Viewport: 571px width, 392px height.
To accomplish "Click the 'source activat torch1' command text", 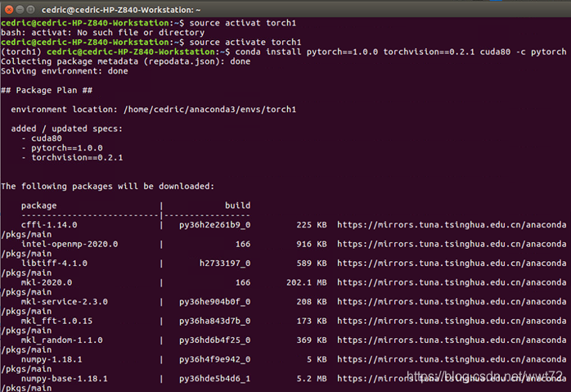I will click(x=243, y=23).
